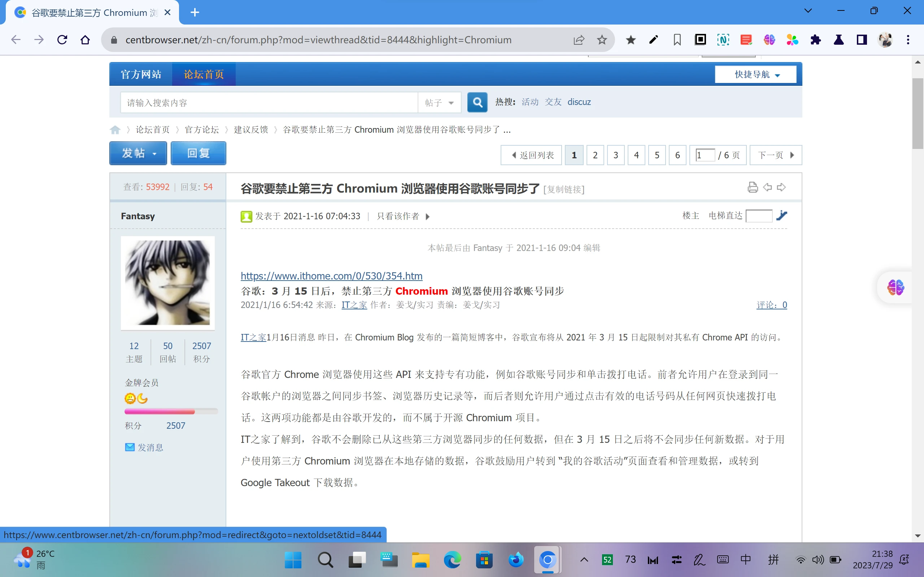Click the bookmark star in the address bar

(602, 40)
